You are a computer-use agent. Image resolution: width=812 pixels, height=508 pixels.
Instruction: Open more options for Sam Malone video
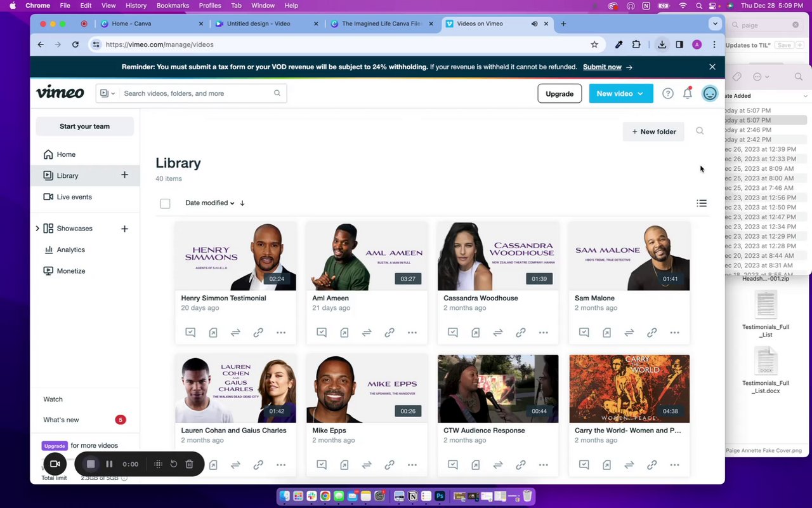(x=674, y=332)
